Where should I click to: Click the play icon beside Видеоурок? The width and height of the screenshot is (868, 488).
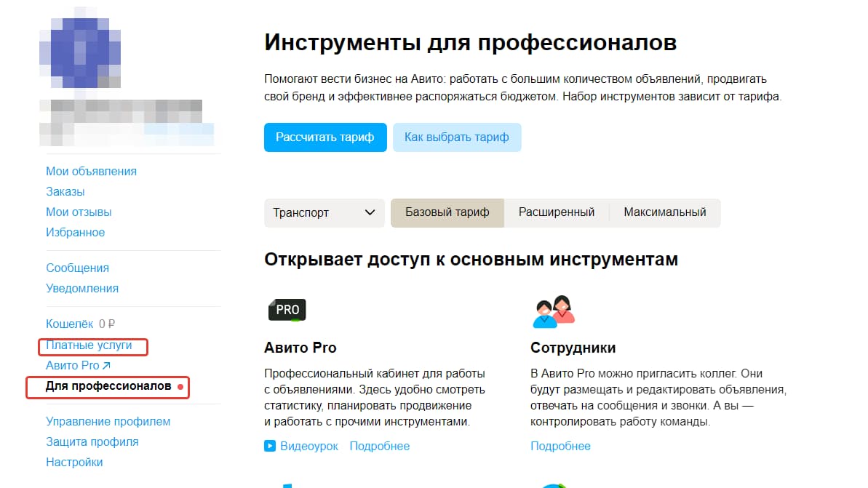[270, 446]
